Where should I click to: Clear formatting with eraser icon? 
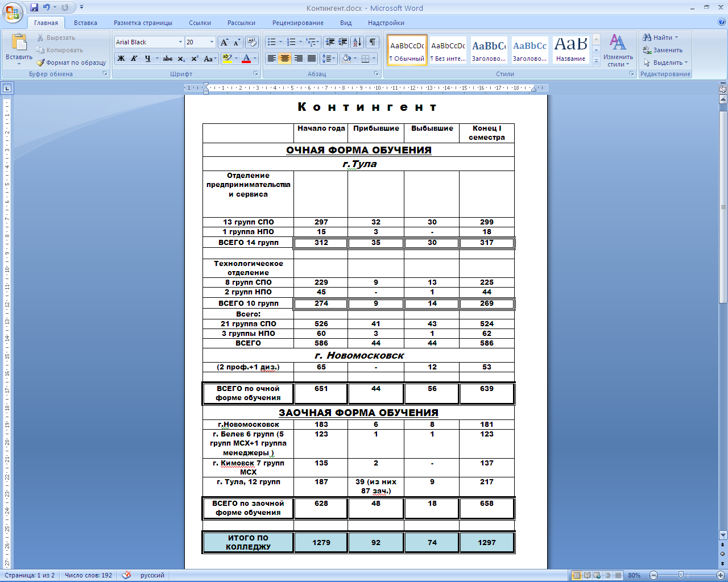point(253,42)
